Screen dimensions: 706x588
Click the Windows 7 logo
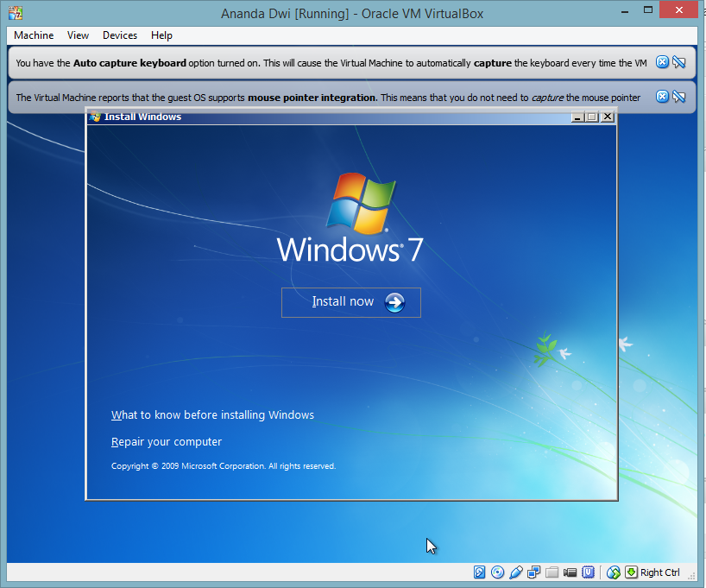[350, 218]
